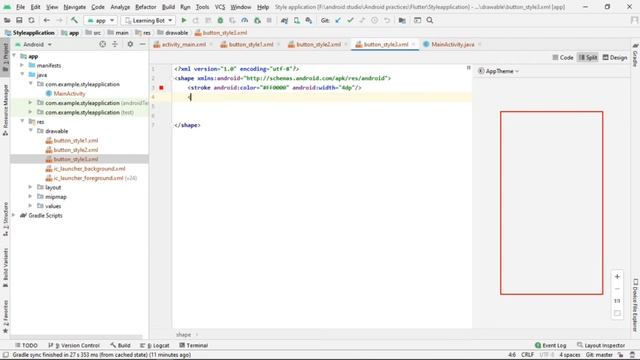Open the Terminal tool window
Image resolution: width=640 pixels, height=360 pixels.
(x=193, y=345)
